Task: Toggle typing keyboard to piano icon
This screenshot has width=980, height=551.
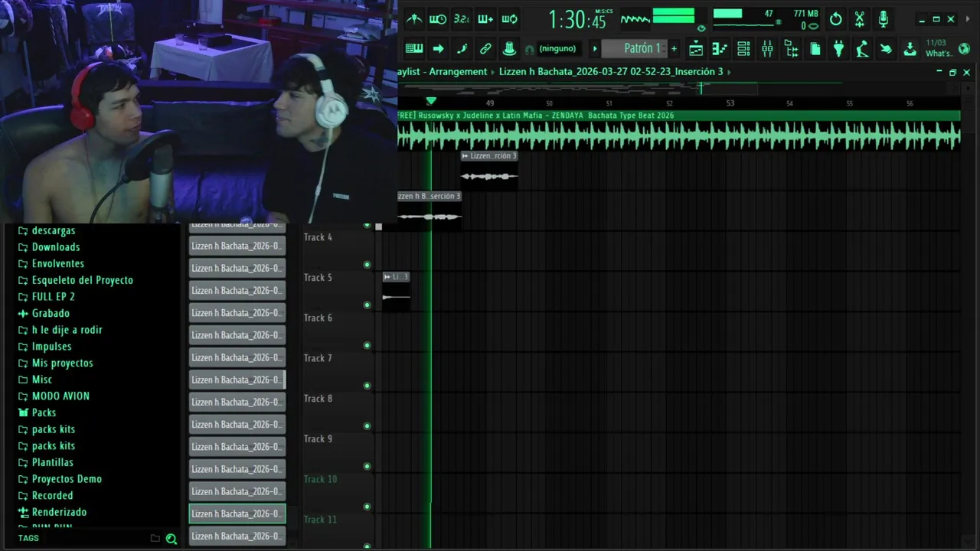Action: [x=414, y=48]
